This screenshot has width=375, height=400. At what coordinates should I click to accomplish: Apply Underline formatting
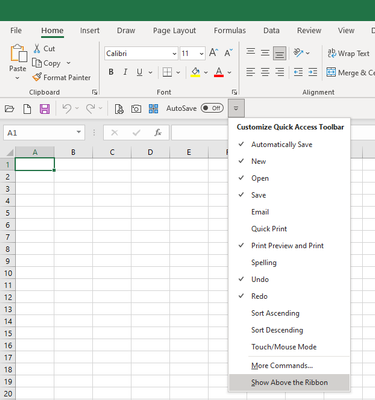139,72
